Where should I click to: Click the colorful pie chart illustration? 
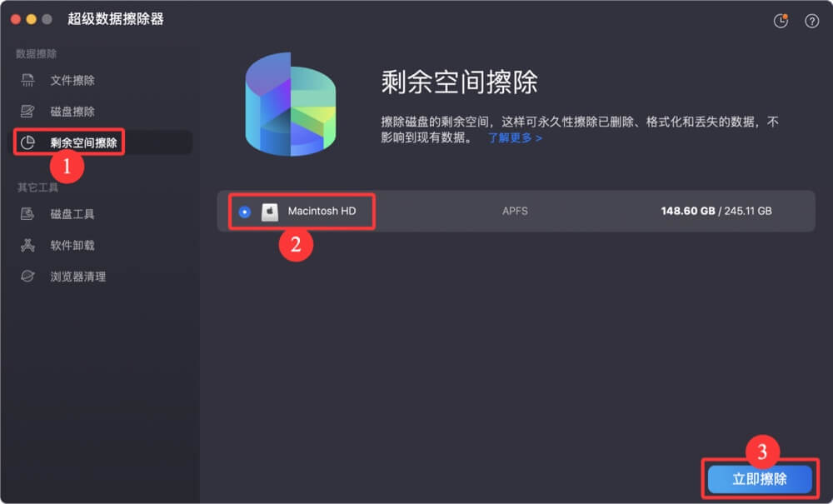pos(289,104)
